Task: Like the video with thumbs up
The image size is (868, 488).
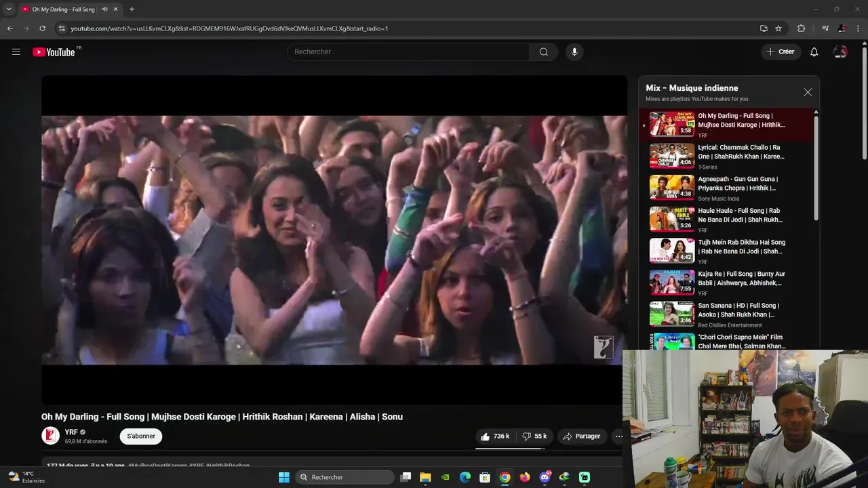Action: click(x=495, y=436)
